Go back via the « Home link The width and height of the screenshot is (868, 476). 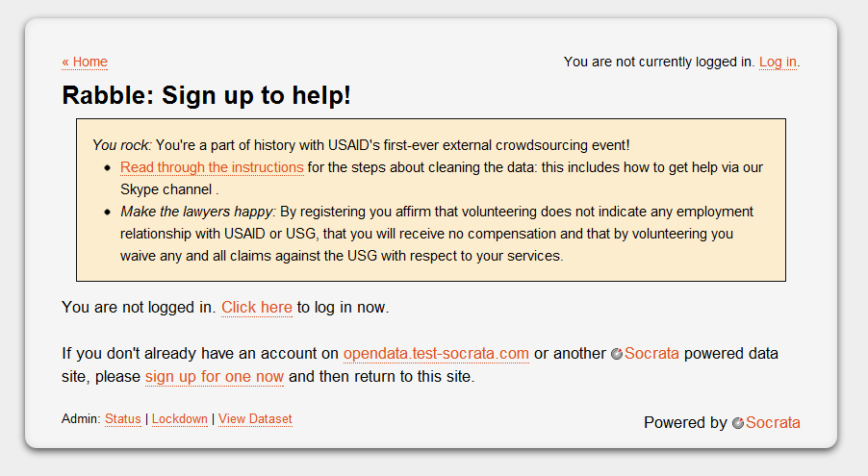click(x=85, y=62)
